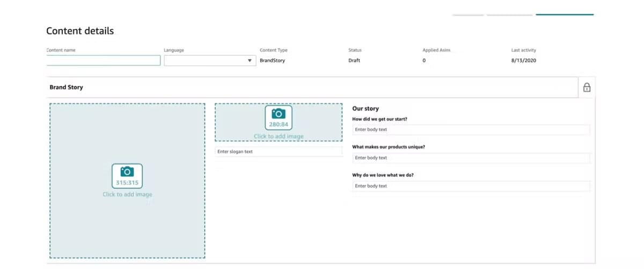This screenshot has width=644, height=269.
Task: Click the lock icon on Brand Story module
Action: 587,87
